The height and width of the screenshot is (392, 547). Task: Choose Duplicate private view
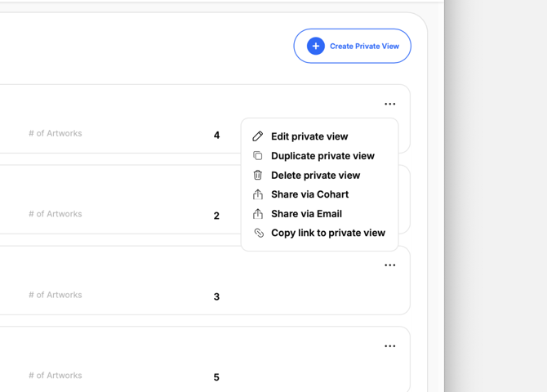coord(322,156)
